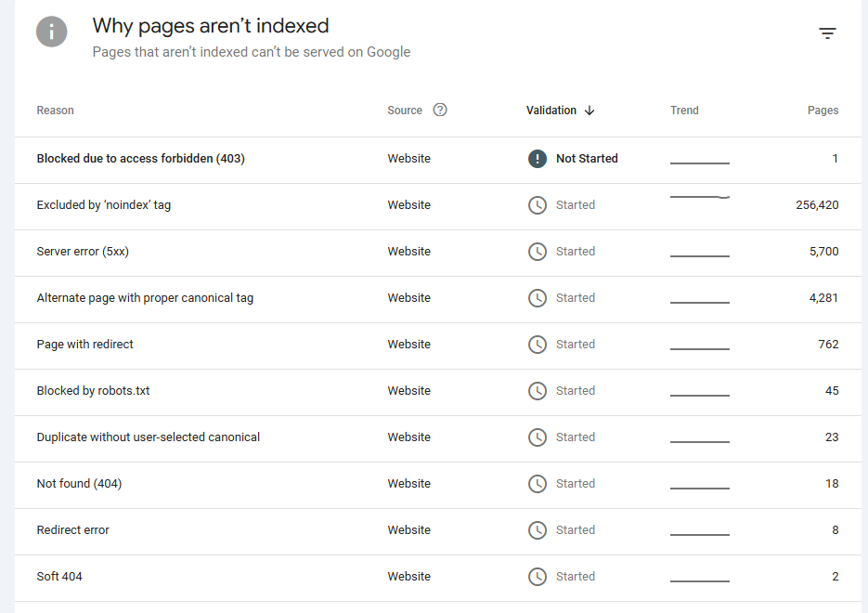Click clock icon in Page with redirect row

click(538, 345)
